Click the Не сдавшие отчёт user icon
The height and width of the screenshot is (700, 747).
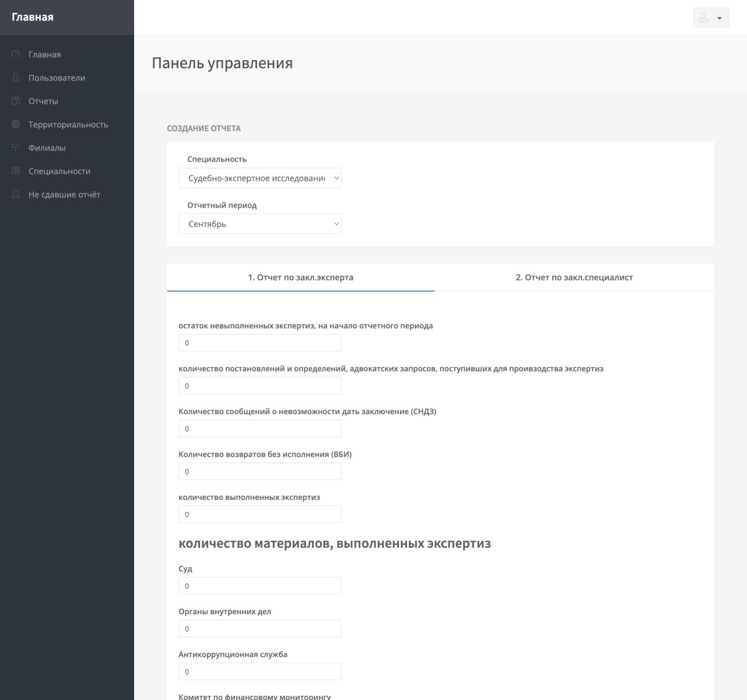(16, 194)
